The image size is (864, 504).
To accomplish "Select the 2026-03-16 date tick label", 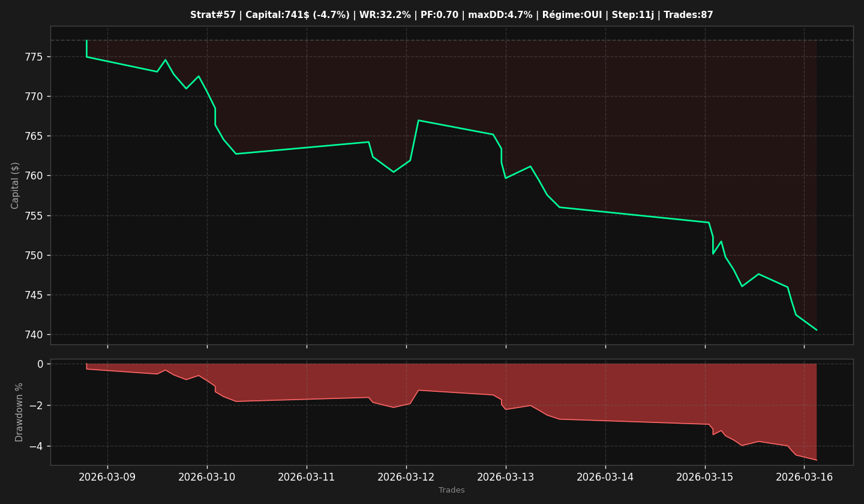I will point(805,477).
